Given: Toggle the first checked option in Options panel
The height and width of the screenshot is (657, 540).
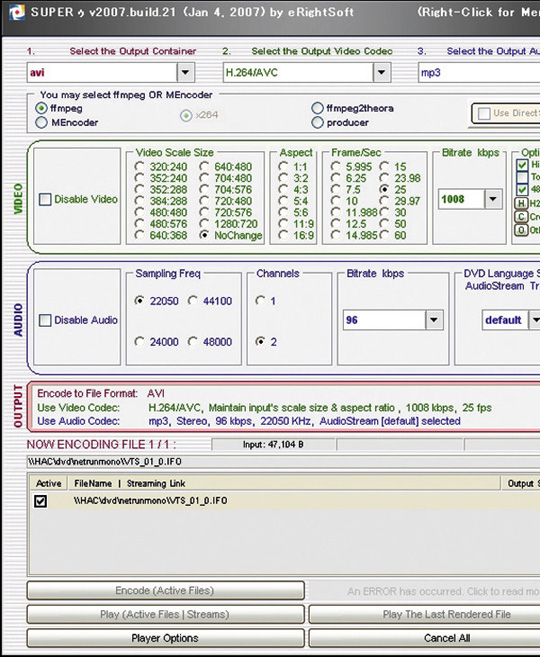Looking at the screenshot, I should [522, 165].
